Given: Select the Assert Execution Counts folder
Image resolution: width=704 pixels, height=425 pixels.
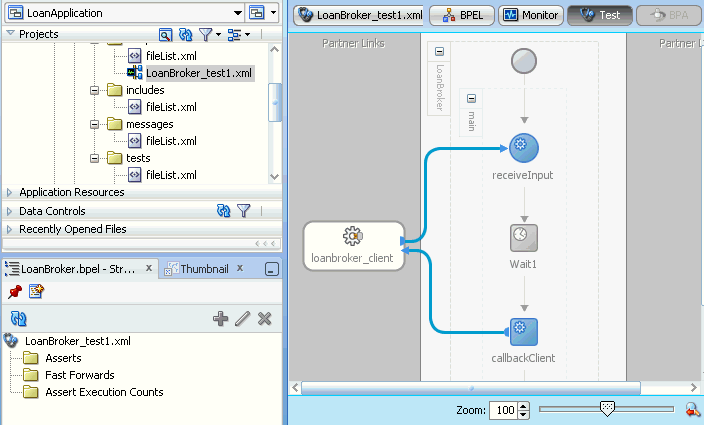Looking at the screenshot, I should pyautogui.click(x=104, y=392).
